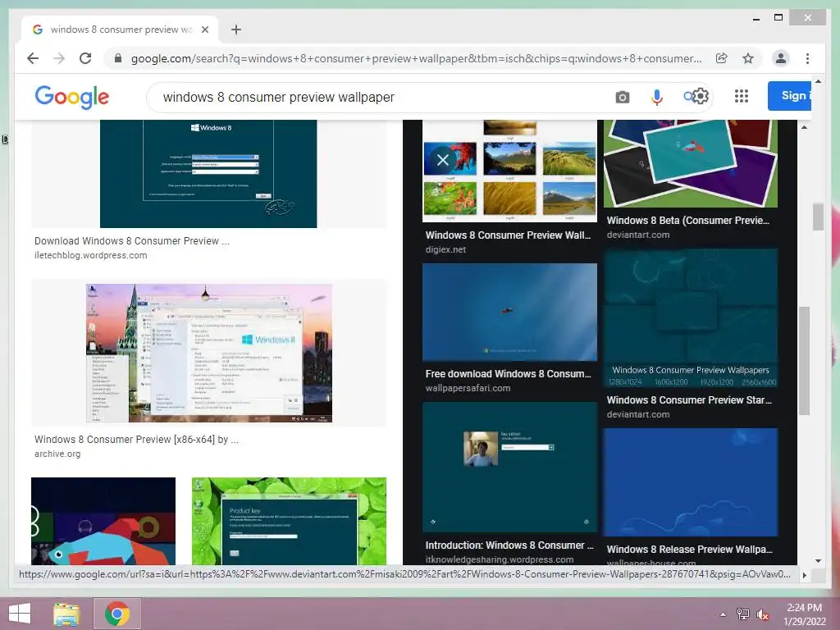The width and height of the screenshot is (840, 630).
Task: Click the Google logo
Action: [72, 97]
